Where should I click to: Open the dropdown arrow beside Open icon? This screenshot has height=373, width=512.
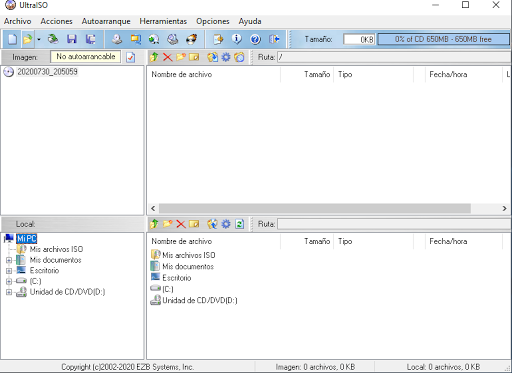pos(39,39)
